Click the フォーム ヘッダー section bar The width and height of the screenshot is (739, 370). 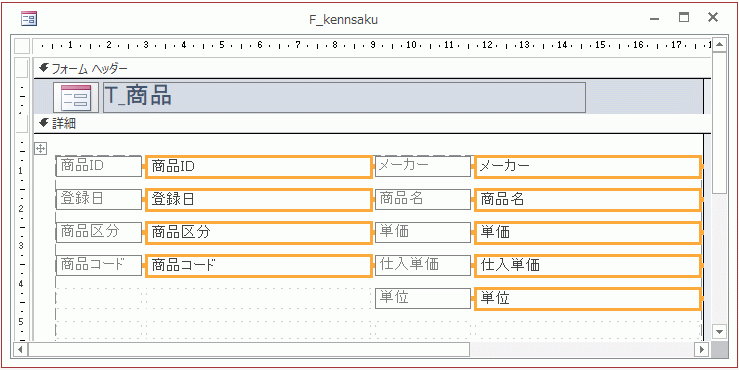[x=372, y=69]
